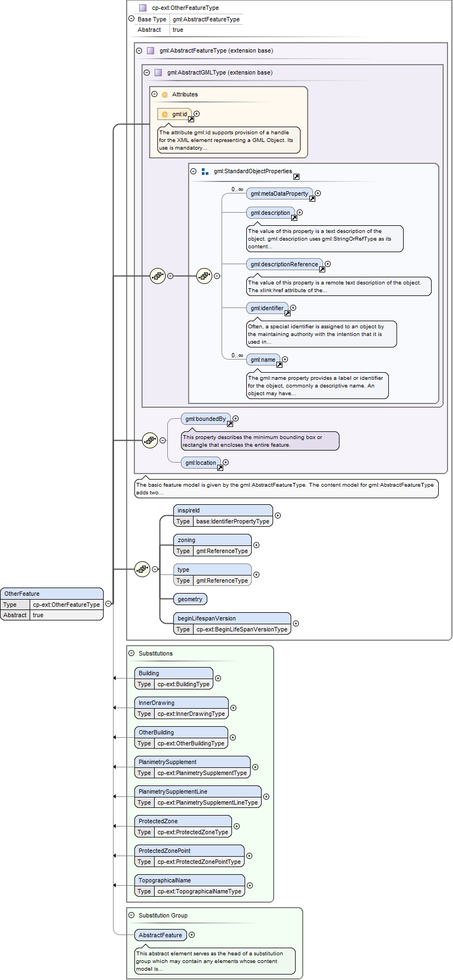This screenshot has width=453, height=980.
Task: Expand gml:name plus button
Action: point(285,360)
